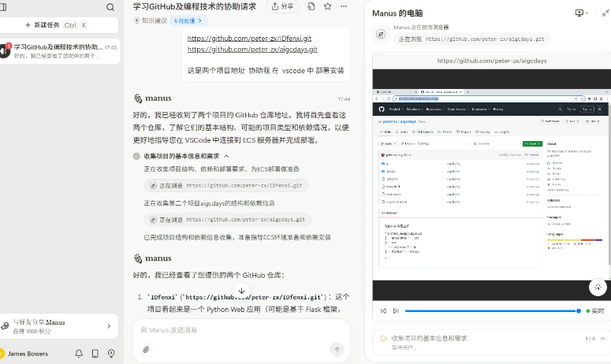Open the 学习GitHub task in the sidebar list

pyautogui.click(x=59, y=51)
